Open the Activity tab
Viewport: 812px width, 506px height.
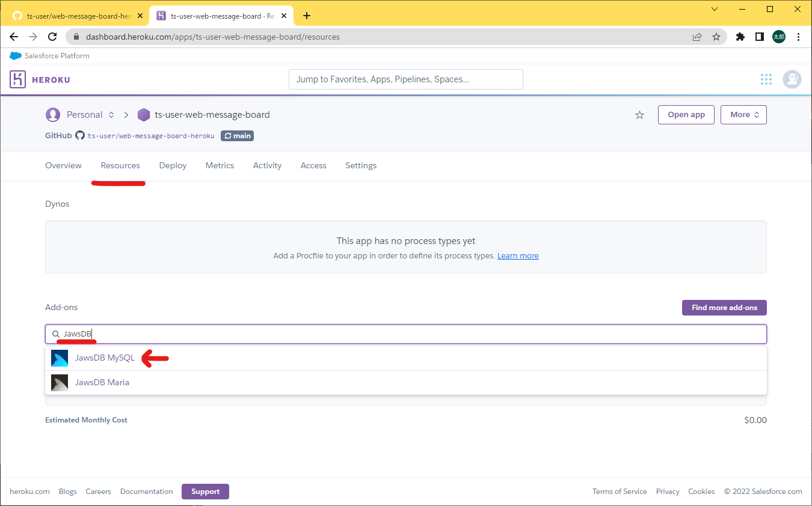pos(267,165)
